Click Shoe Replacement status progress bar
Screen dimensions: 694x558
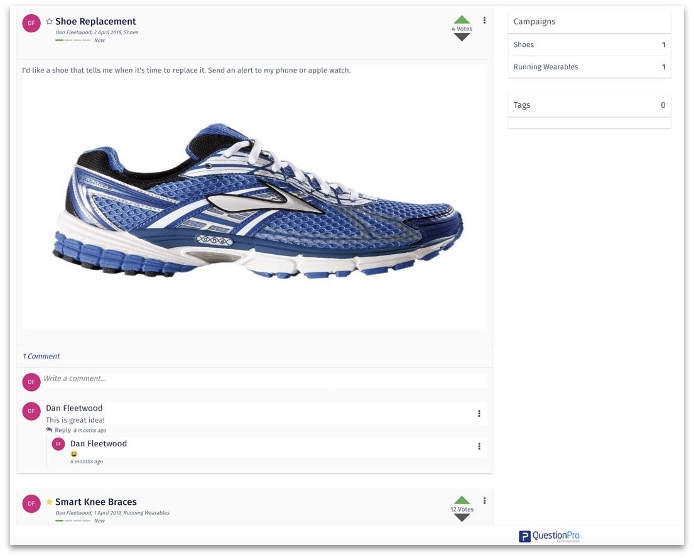[73, 40]
